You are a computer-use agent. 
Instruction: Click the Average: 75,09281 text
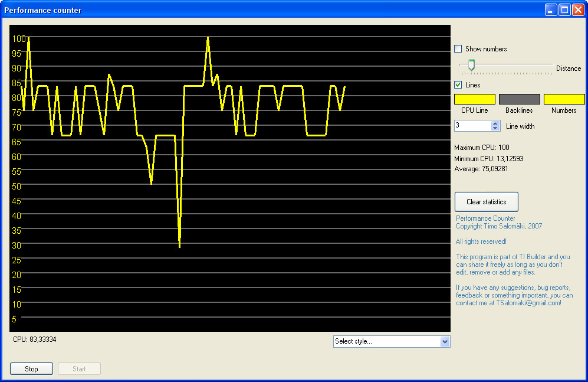coord(481,169)
